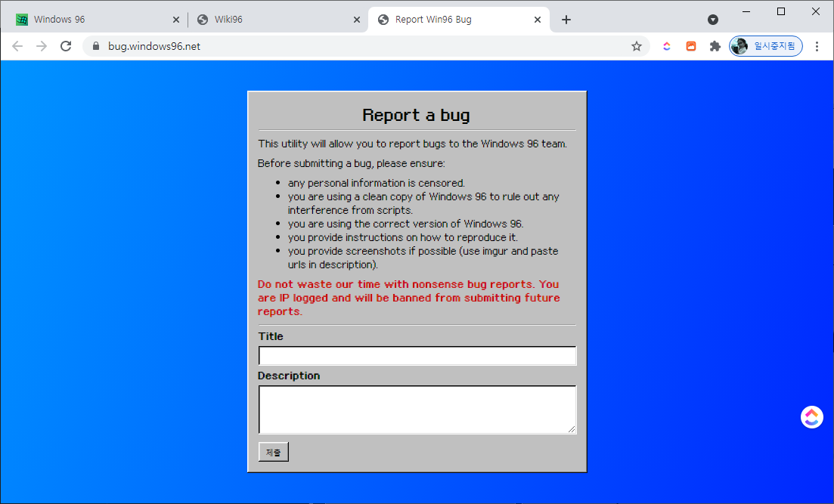Maximize the browser window
The image size is (834, 504).
click(781, 11)
